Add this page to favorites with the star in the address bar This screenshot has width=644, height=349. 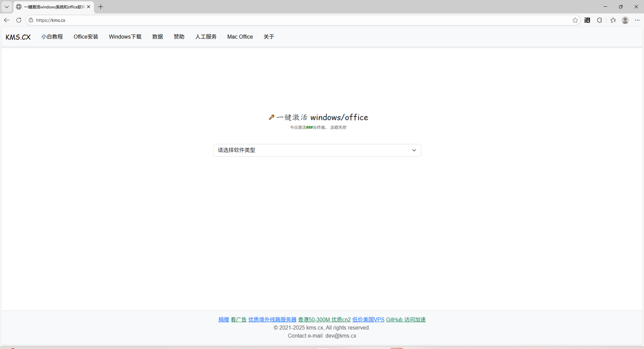pyautogui.click(x=575, y=20)
